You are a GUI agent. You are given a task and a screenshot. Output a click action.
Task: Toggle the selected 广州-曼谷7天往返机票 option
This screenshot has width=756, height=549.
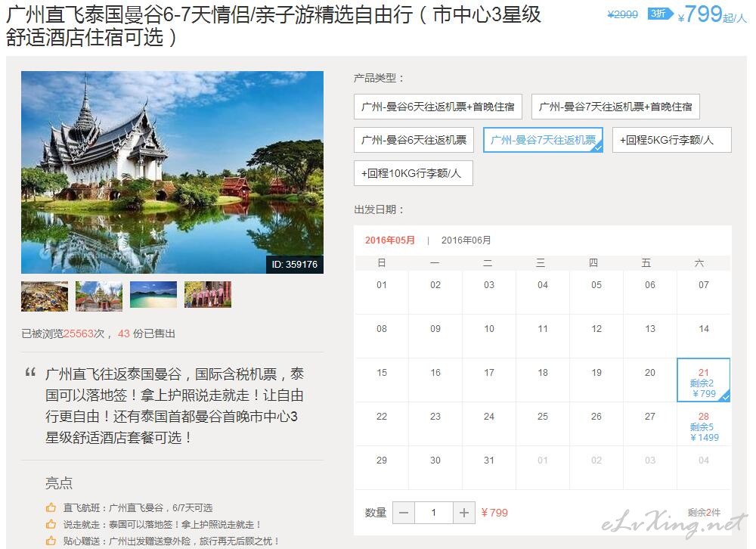click(x=543, y=140)
